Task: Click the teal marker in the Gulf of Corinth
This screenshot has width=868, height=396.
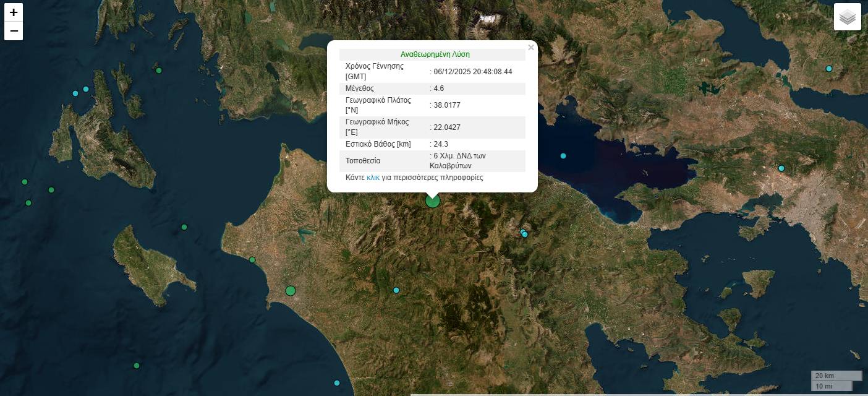Action: 563,156
